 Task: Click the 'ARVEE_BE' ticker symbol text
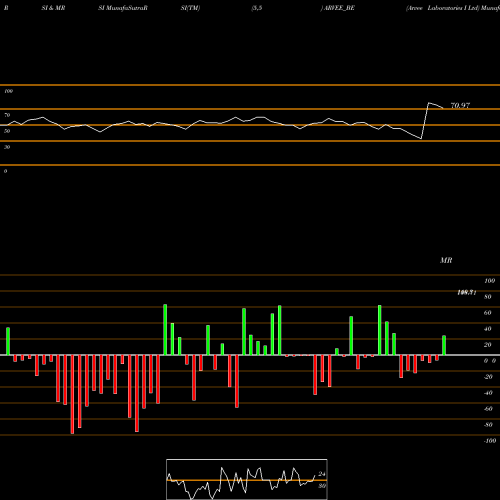pos(339,8)
